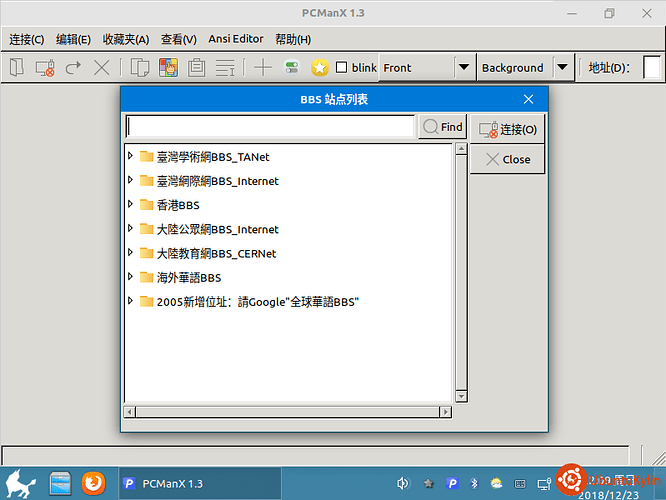This screenshot has width=666, height=500.
Task: Click the volume speaker tray icon
Action: tap(403, 483)
